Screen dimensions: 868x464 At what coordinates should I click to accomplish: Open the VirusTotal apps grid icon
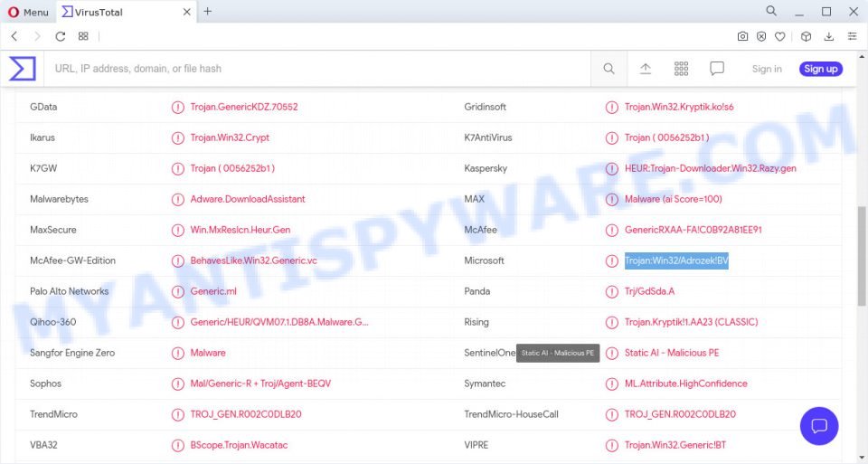coord(681,69)
